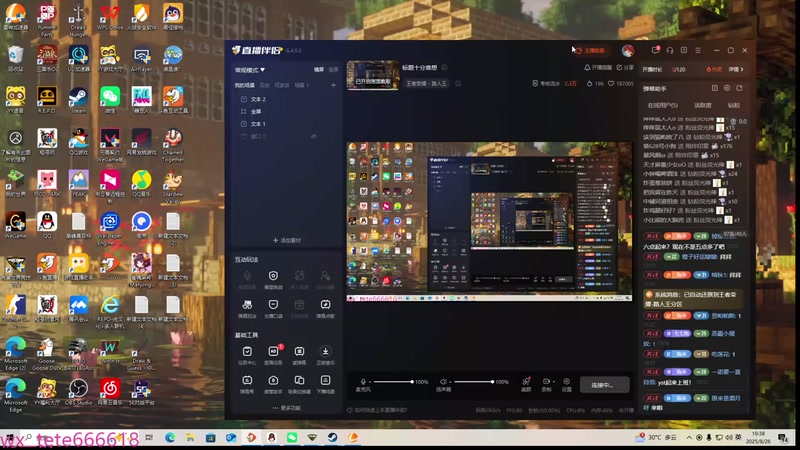Adjust the speaker volume slider
This screenshot has height=450, width=800.
[x=473, y=382]
